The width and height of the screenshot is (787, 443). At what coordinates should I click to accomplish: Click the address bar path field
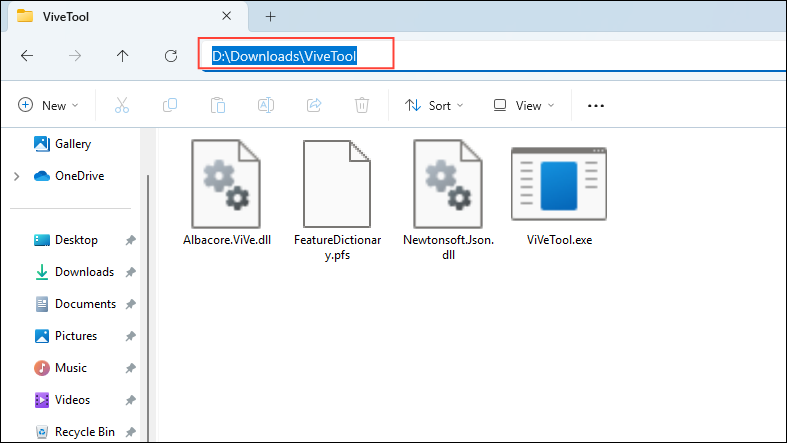coord(493,56)
